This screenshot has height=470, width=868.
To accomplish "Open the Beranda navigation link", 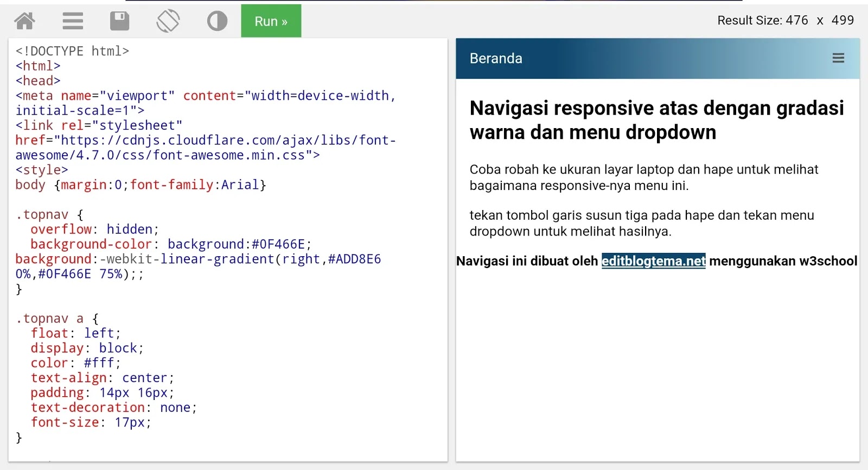I will click(x=496, y=59).
